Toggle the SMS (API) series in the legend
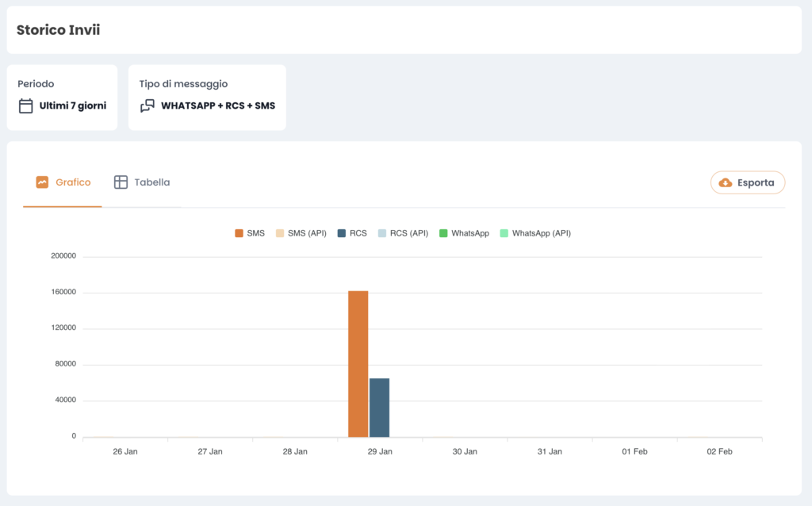 301,232
